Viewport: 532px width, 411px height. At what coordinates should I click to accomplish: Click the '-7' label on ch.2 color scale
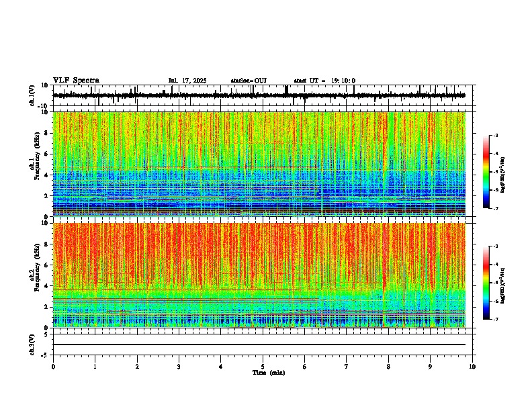click(x=496, y=320)
